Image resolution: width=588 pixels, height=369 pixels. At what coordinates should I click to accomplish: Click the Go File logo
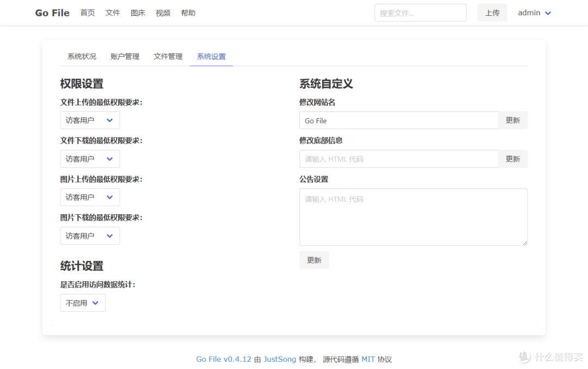click(x=52, y=12)
